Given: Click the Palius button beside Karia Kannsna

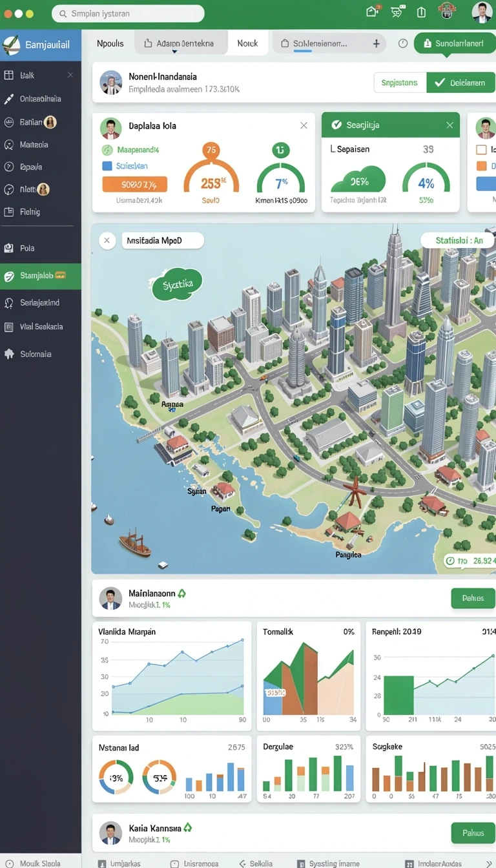Looking at the screenshot, I should pyautogui.click(x=473, y=833).
